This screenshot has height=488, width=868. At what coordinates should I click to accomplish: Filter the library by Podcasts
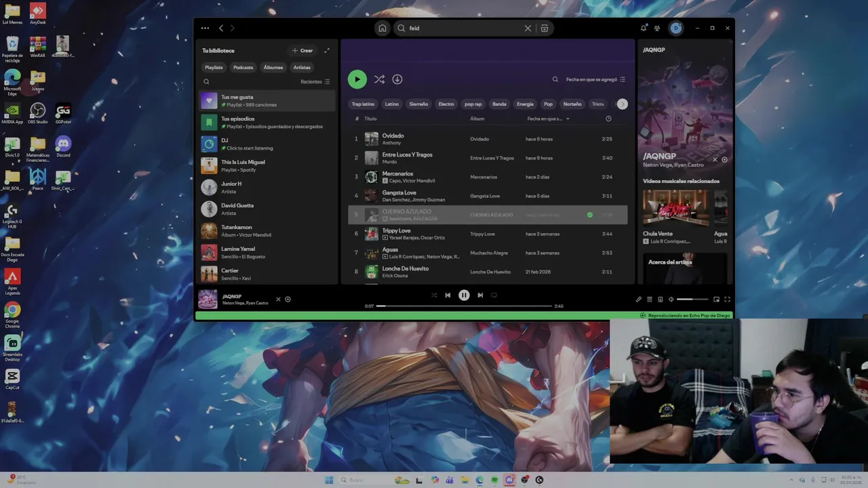point(243,68)
